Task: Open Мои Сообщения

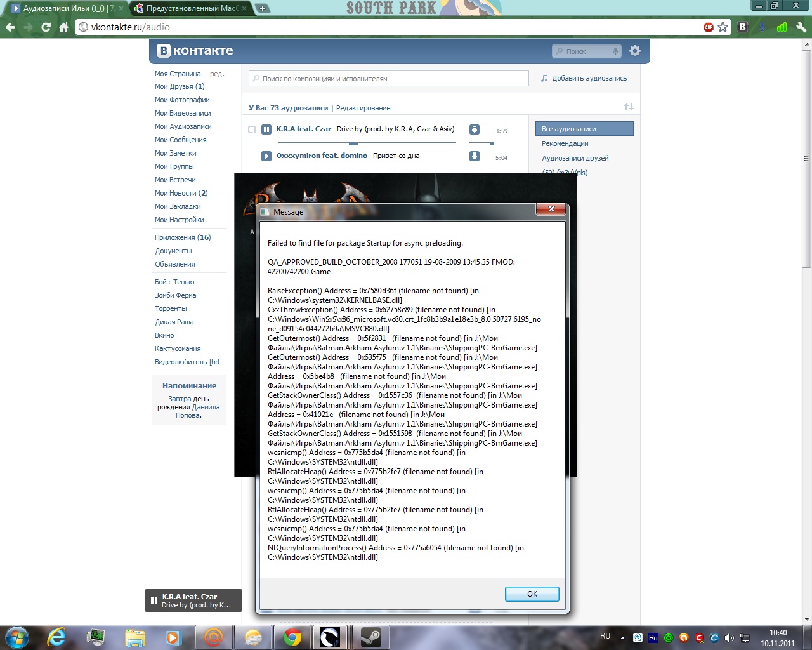Action: [x=181, y=140]
